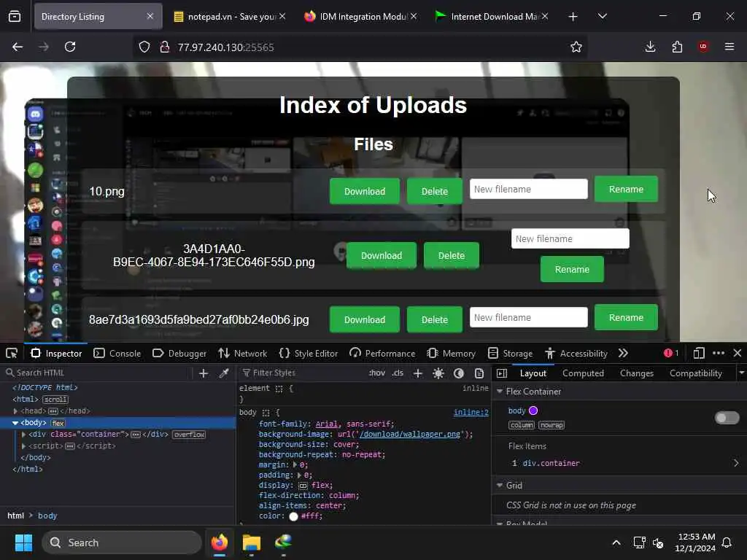Screen dimensions: 747x560
Task: Open devtools customize ellipsis menu
Action: point(719,354)
